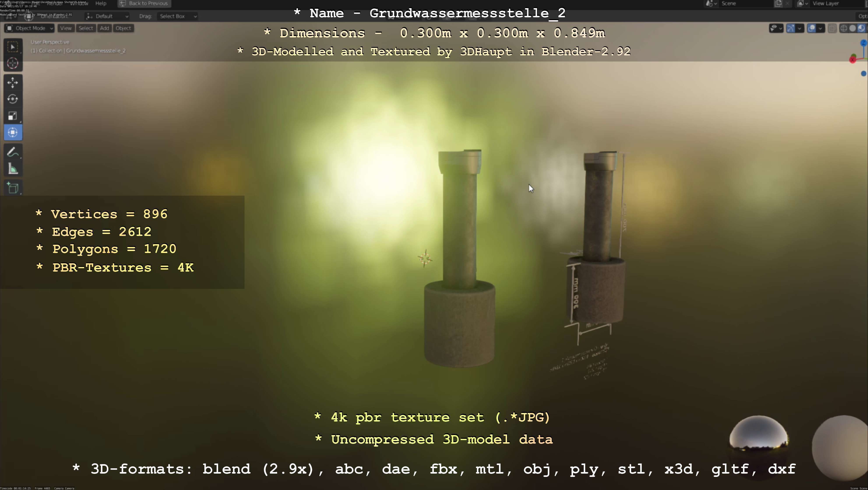Open the Object Mode dropdown
The height and width of the screenshot is (490, 868).
(30, 28)
